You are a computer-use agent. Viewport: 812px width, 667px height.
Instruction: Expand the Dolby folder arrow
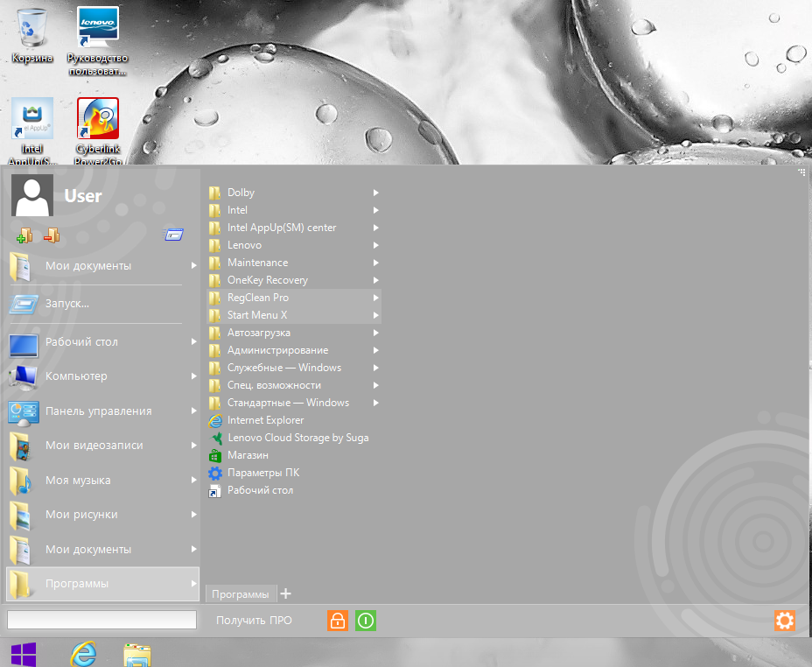point(376,193)
